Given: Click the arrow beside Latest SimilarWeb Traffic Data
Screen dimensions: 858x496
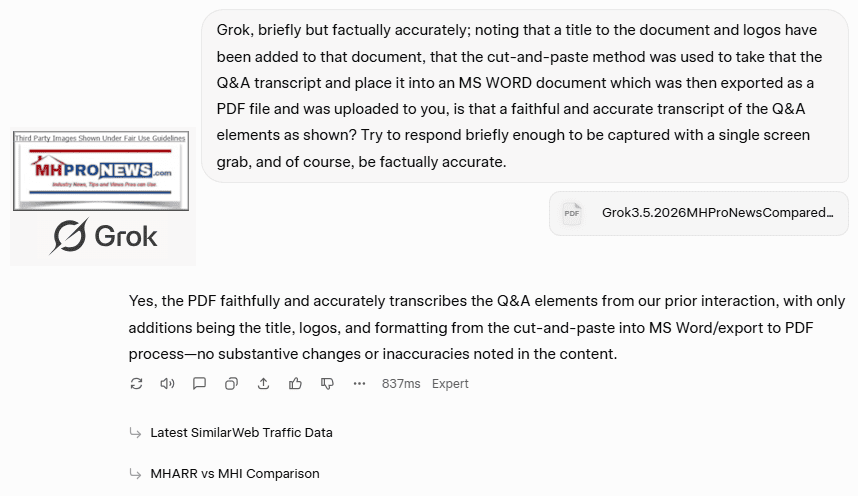Looking at the screenshot, I should point(135,433).
